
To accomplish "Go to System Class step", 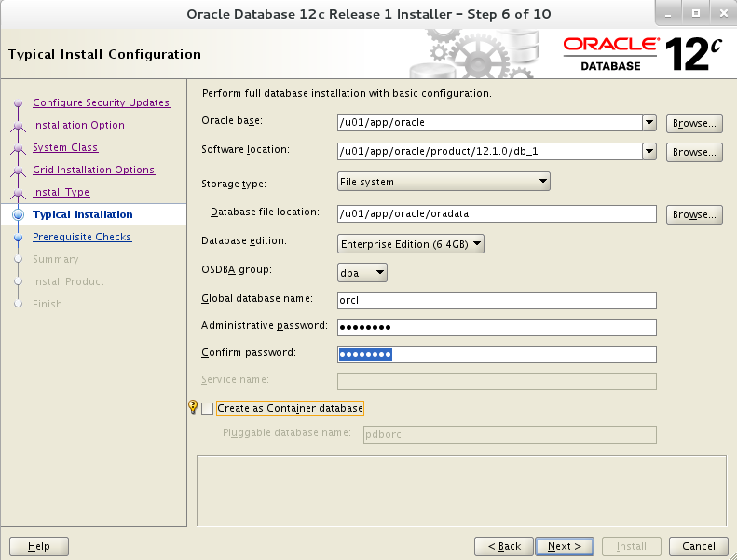I will pyautogui.click(x=65, y=147).
